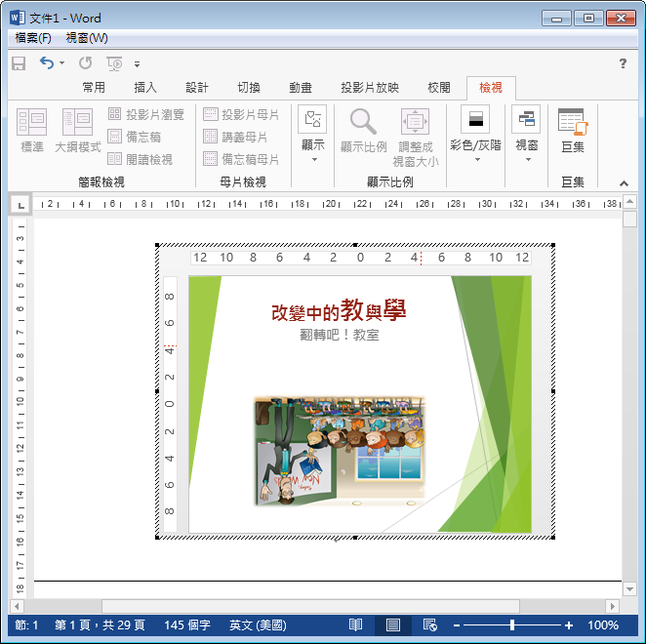Open 備忘稿母片 notes master view

[241, 159]
